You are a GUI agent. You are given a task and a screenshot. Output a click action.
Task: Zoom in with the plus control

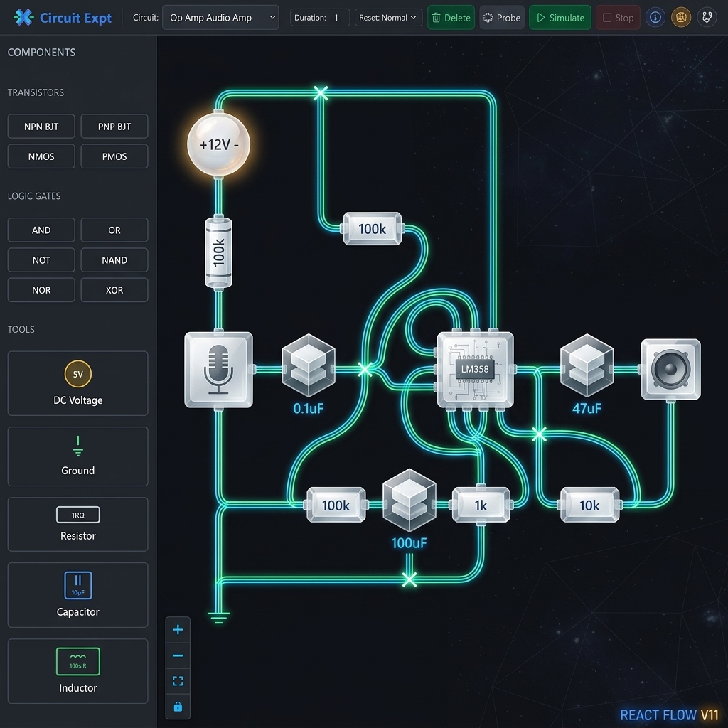click(x=178, y=630)
